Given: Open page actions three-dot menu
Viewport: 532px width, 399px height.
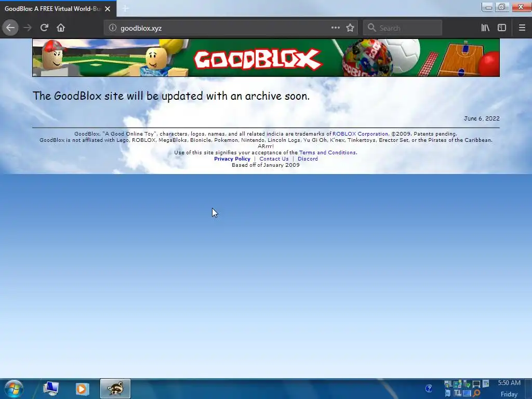Looking at the screenshot, I should click(x=335, y=28).
